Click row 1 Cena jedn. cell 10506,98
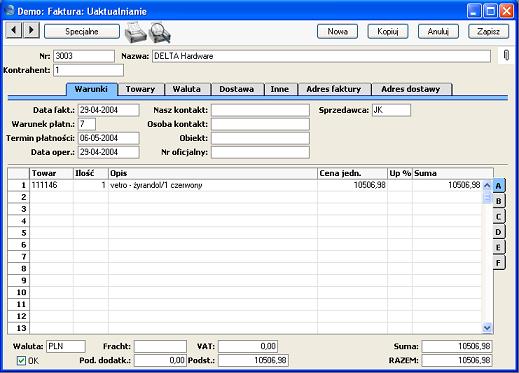This screenshot has height=373, width=519. tap(352, 185)
